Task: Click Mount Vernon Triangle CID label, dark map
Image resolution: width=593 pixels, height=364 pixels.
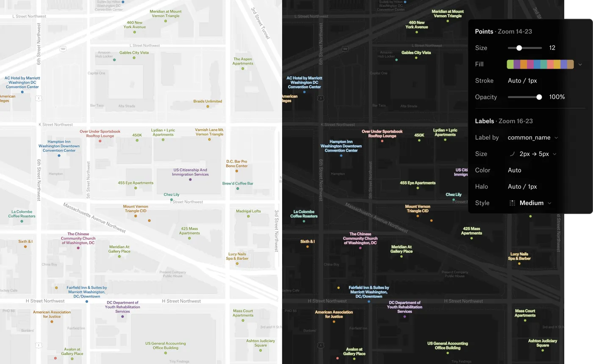Action: (418, 209)
